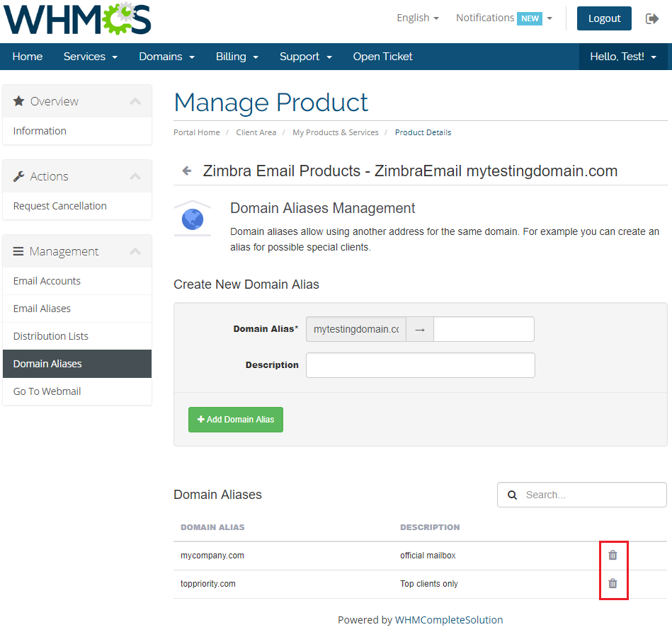Click the new domain alias input field
Viewport: 672px width, 632px height.
(x=484, y=329)
